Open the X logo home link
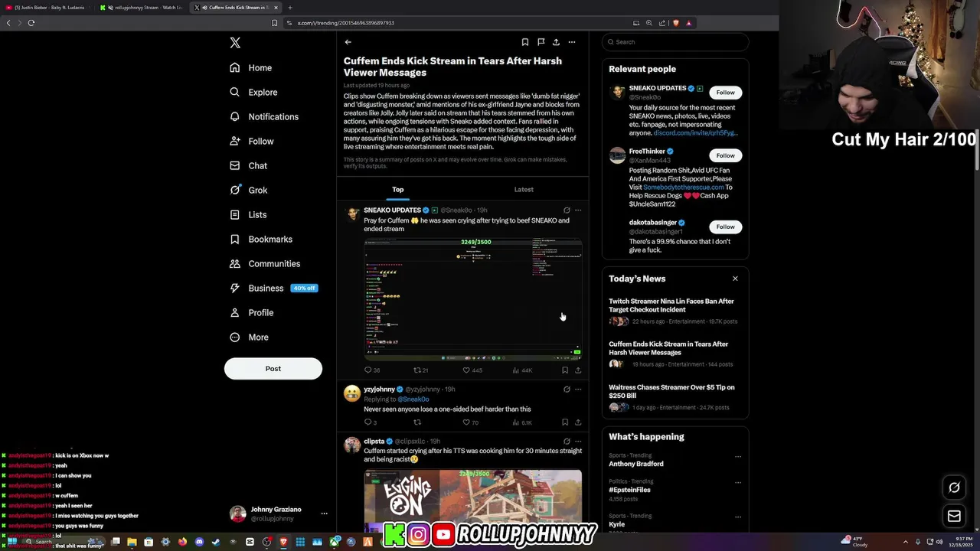 tap(235, 43)
